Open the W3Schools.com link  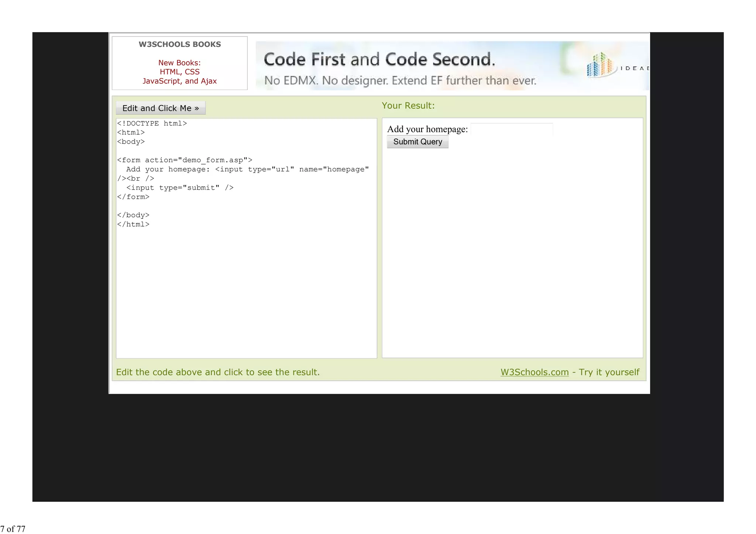point(534,372)
